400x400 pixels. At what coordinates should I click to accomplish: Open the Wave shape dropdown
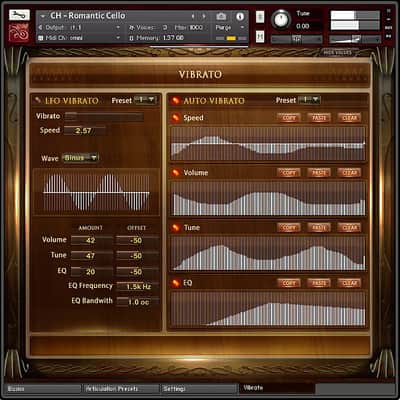coord(80,158)
